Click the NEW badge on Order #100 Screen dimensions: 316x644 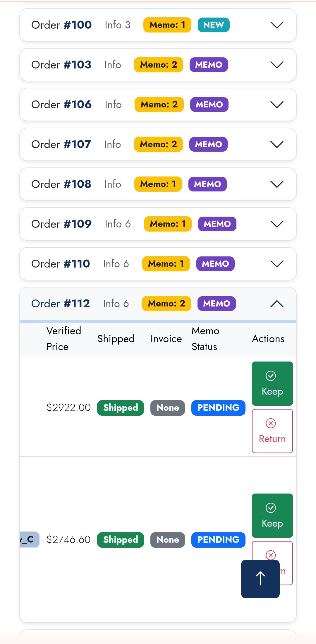point(214,25)
